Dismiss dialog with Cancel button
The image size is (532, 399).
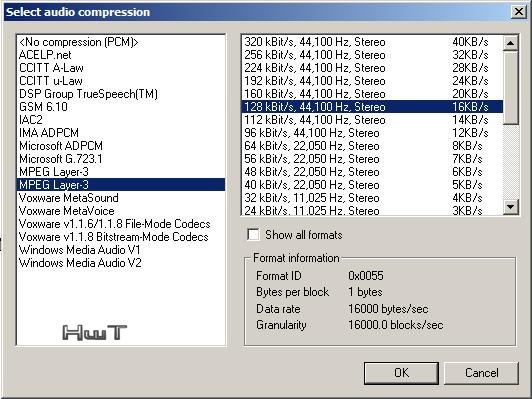pos(481,373)
